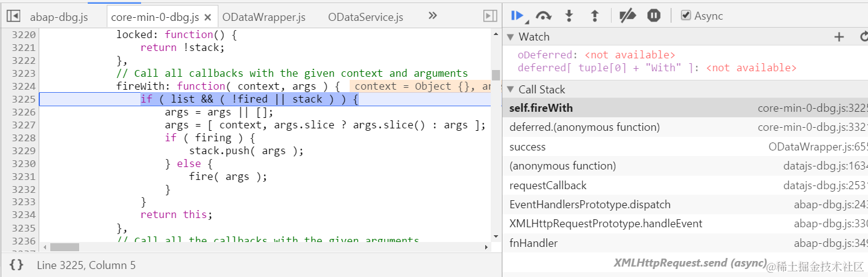Collapse the Call Stack section
Viewport: 868px width, 277px height.
click(x=510, y=90)
